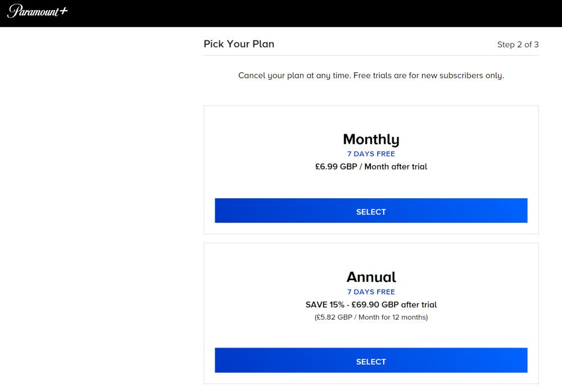Click 7 DAYS FREE under Annual
This screenshot has width=562, height=392.
coord(371,292)
